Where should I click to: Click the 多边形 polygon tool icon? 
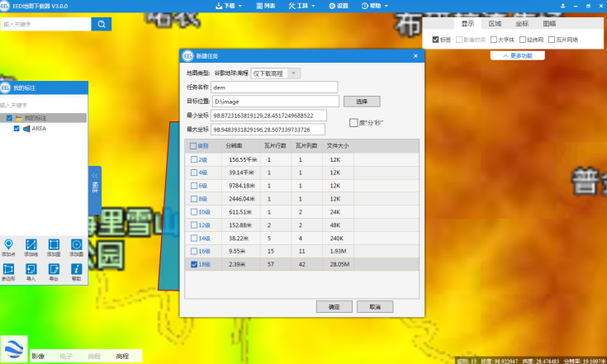(x=9, y=270)
